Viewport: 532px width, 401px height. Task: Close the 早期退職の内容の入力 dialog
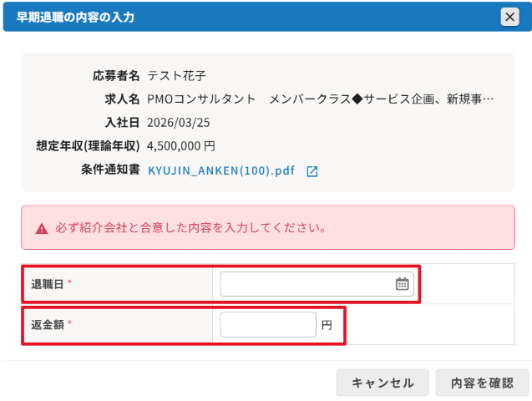tap(509, 17)
